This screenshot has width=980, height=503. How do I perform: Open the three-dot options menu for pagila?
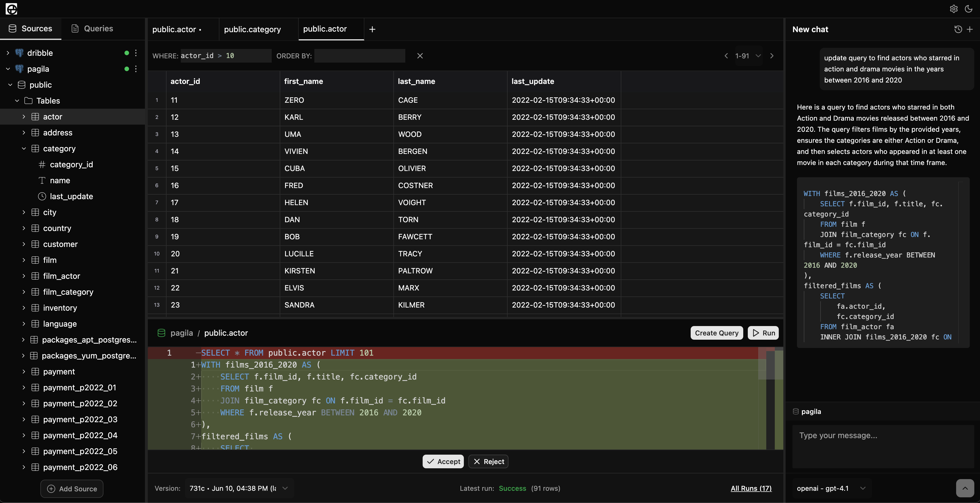coord(136,69)
